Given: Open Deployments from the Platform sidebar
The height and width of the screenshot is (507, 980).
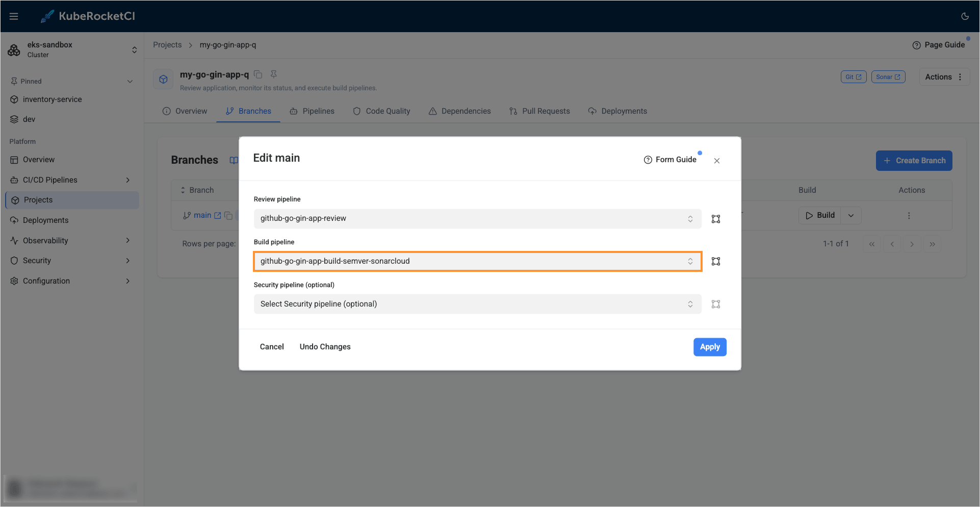Looking at the screenshot, I should click(45, 220).
